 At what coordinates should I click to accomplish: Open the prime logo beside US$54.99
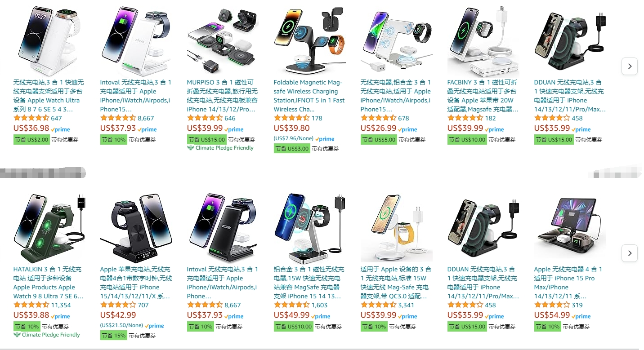tap(581, 316)
